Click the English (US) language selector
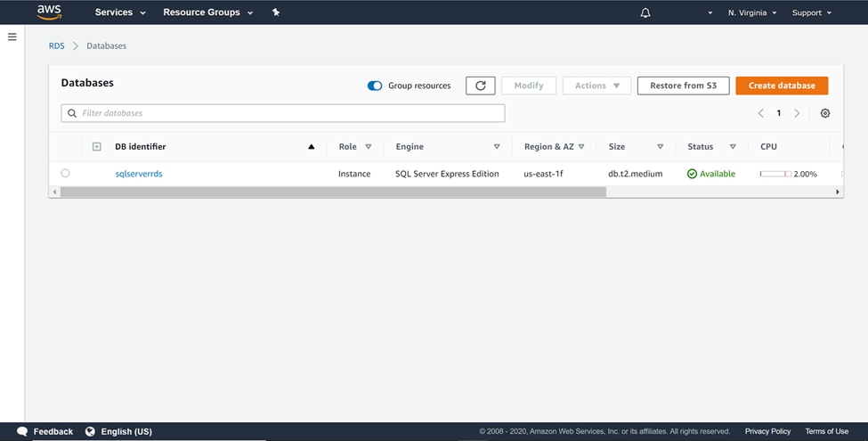Screen dimensions: 868x441 coord(126,431)
